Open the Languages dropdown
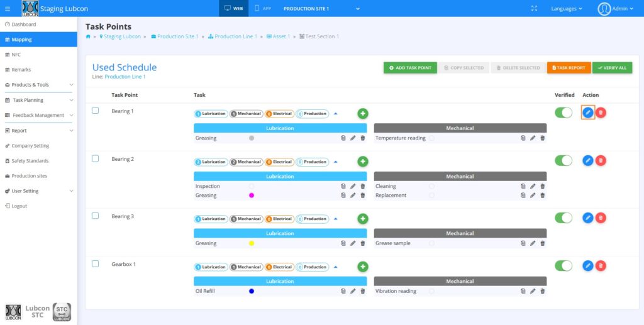 566,9
